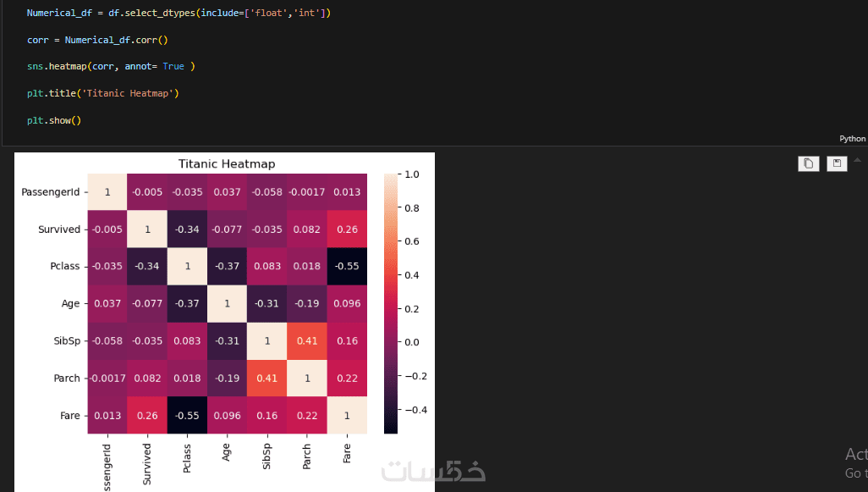Image resolution: width=868 pixels, height=492 pixels.
Task: Click the plt.title('Titanic Heatmap') code line
Action: (x=102, y=93)
